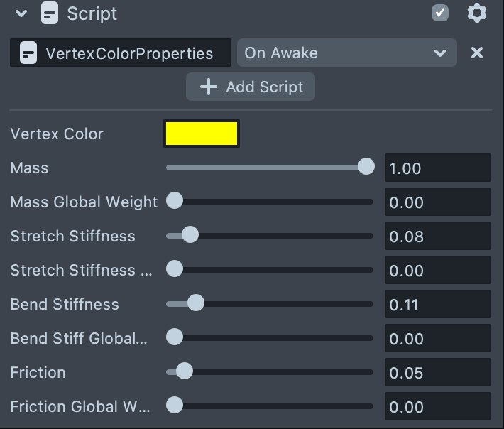
Task: Click the Mass value field showing 1.00
Action: click(x=437, y=168)
